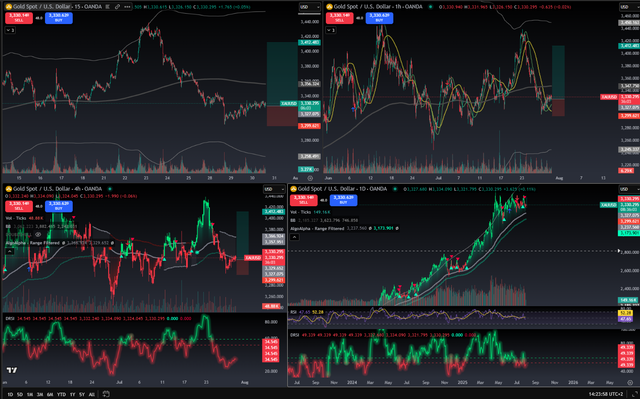Click green XAUUSD price label on 1D chart

pyautogui.click(x=609, y=205)
